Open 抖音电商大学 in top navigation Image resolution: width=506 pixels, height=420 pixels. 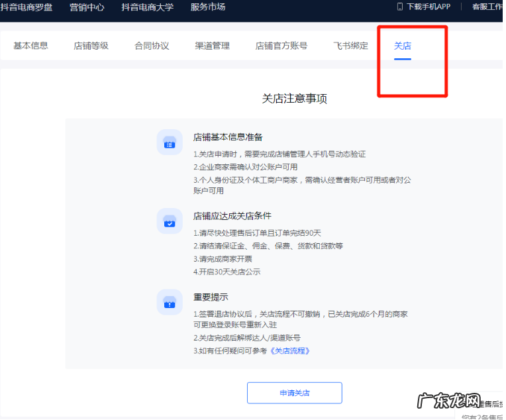click(148, 7)
